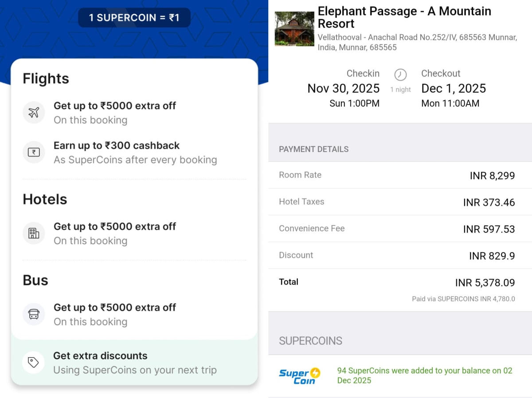Tap the airplane flights icon
Viewport: 532px width, 398px height.
point(34,113)
